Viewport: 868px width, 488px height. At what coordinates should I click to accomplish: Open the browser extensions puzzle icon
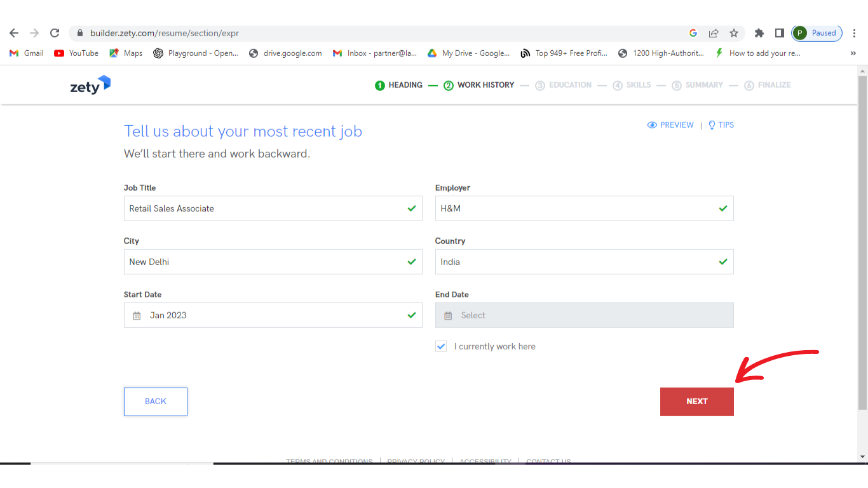[759, 33]
